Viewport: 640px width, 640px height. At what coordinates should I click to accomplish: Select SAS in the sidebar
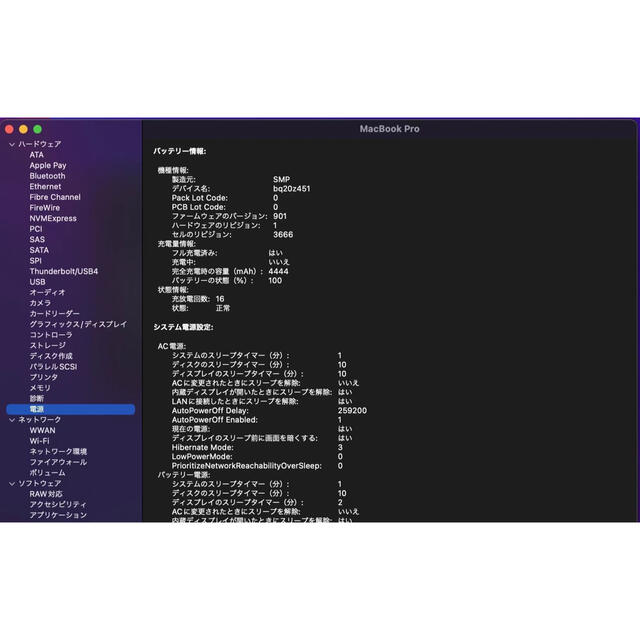[37, 240]
